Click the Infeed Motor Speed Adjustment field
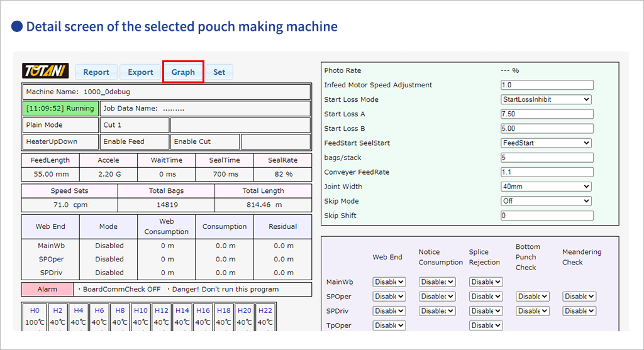The height and width of the screenshot is (350, 644). click(x=547, y=85)
